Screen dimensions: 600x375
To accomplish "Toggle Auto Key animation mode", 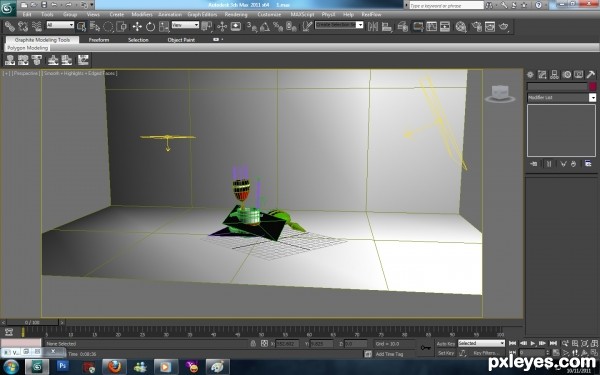I will [446, 344].
